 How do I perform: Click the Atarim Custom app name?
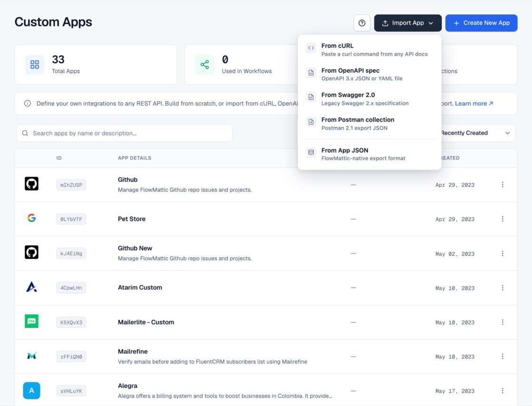[x=140, y=288]
